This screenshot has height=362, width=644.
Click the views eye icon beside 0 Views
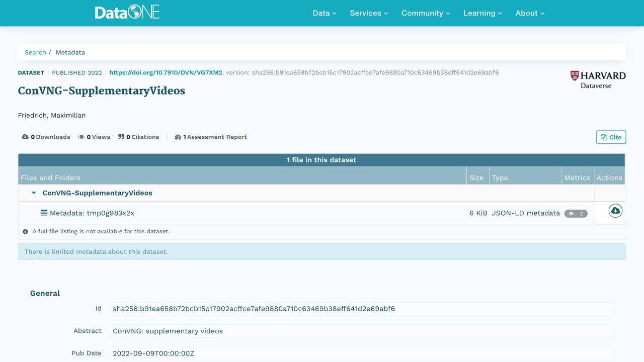pos(81,137)
